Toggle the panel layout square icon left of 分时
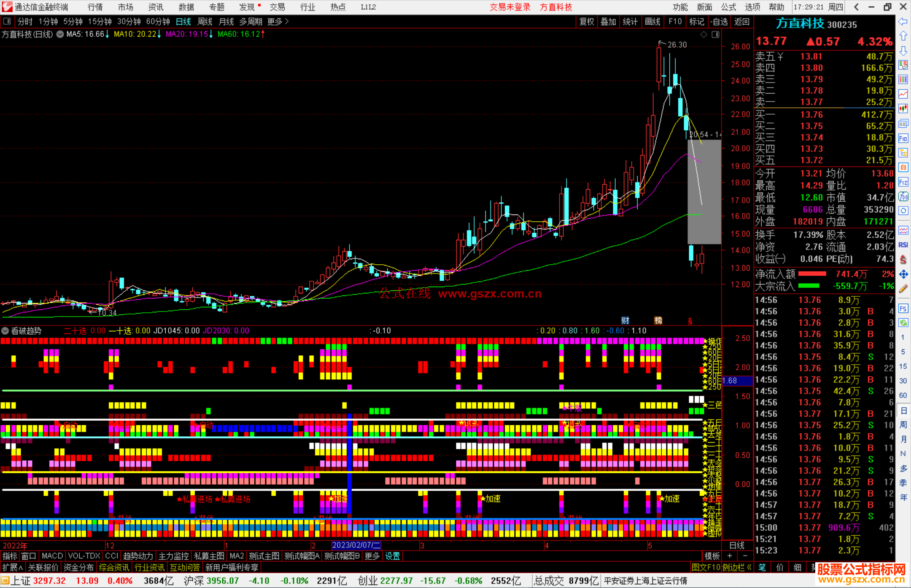Screen dimensions: 911x588 coord(7,21)
